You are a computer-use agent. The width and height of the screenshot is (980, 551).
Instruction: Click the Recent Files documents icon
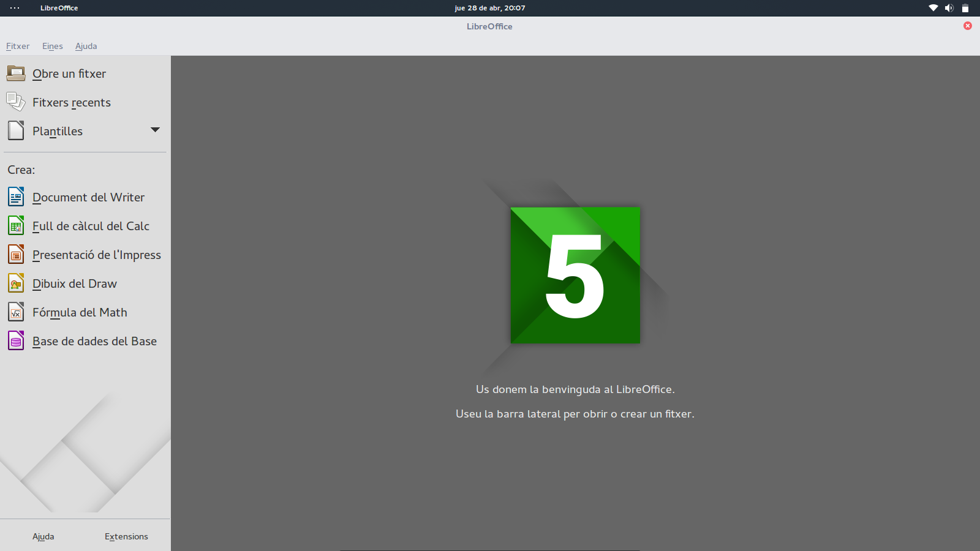16,102
